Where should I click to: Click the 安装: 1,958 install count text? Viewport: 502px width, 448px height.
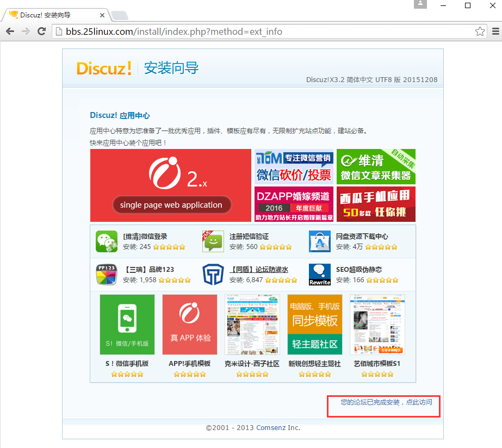click(x=140, y=280)
